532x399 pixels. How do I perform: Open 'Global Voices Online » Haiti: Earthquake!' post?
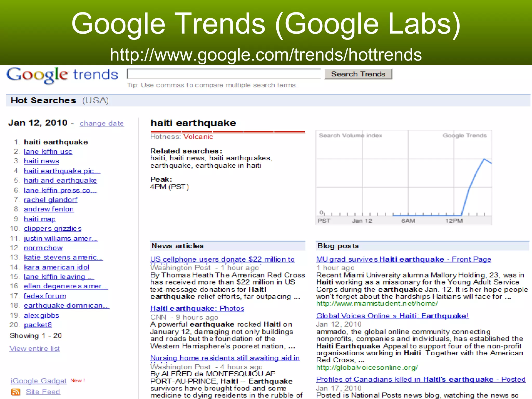(x=393, y=316)
